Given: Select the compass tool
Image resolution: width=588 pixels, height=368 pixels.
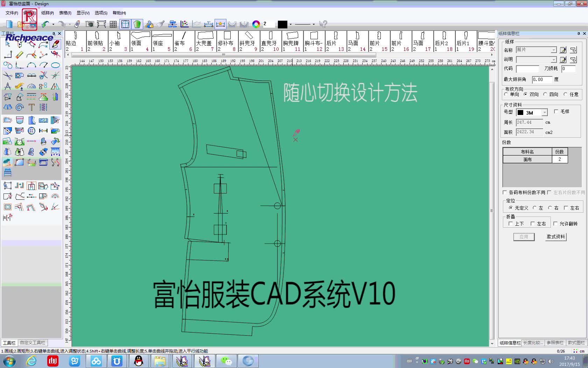Looking at the screenshot, I should point(8,86).
